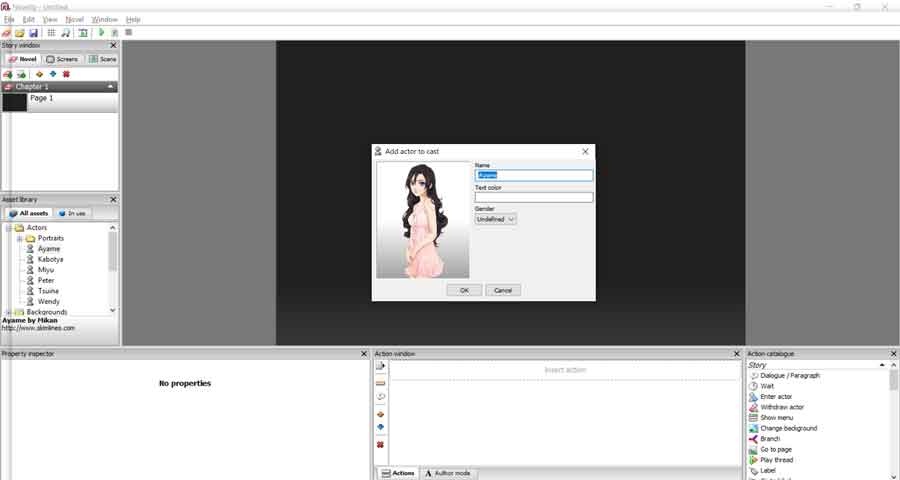900x480 pixels.
Task: Expand the Backgrounds folder node
Action: point(9,312)
